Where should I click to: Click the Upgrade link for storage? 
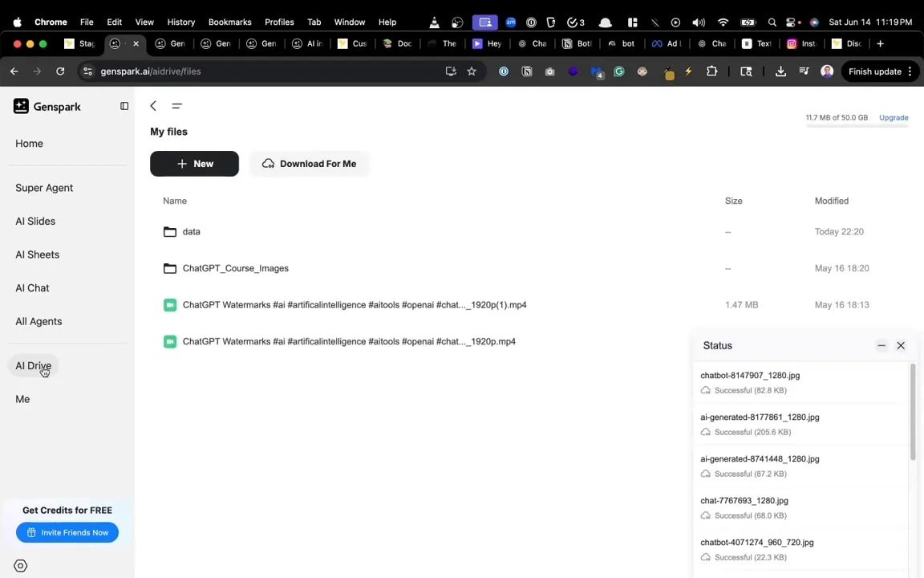(x=894, y=117)
